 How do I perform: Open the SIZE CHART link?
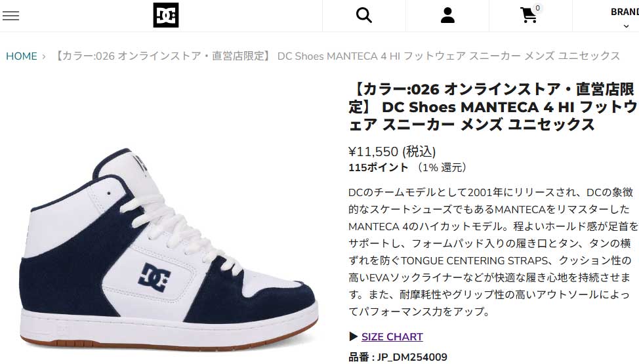pyautogui.click(x=392, y=336)
